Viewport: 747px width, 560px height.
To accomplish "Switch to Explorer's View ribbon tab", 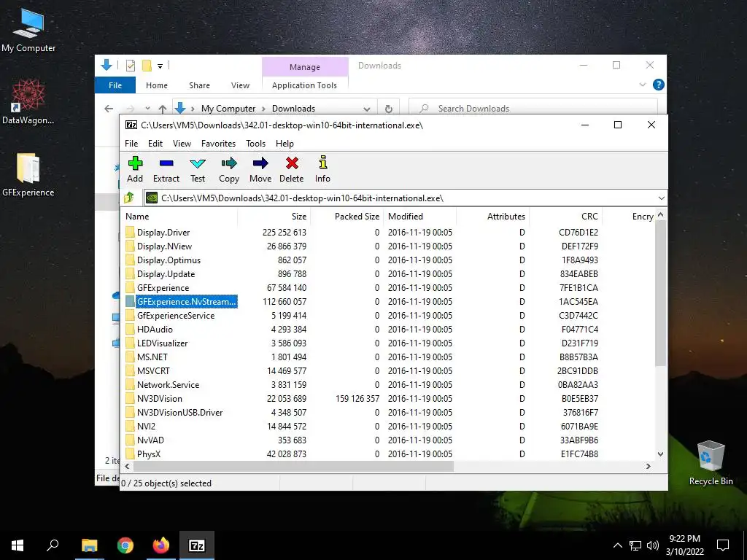I will pos(240,85).
